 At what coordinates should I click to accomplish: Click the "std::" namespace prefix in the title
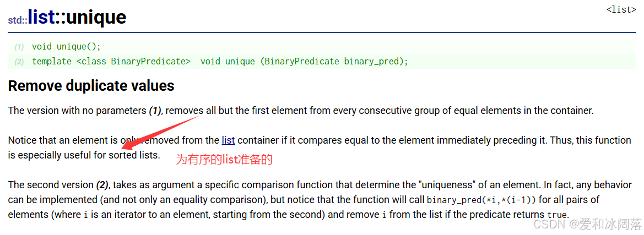coord(18,20)
